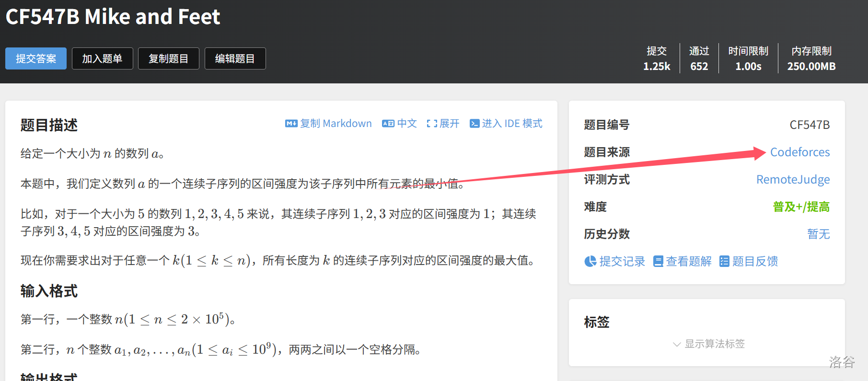The image size is (868, 381).
Task: Click the 暂无 history score link
Action: pos(818,234)
